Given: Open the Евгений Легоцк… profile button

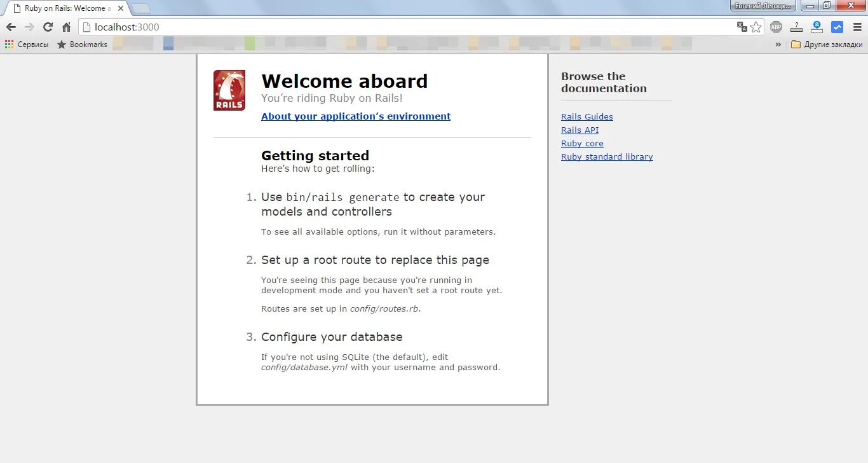Looking at the screenshot, I should click(763, 5).
